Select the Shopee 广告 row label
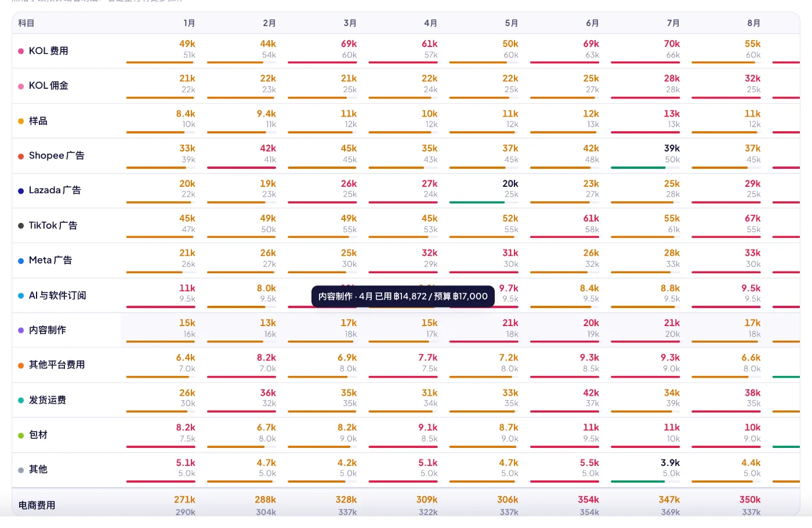The width and height of the screenshot is (812, 528). [57, 155]
